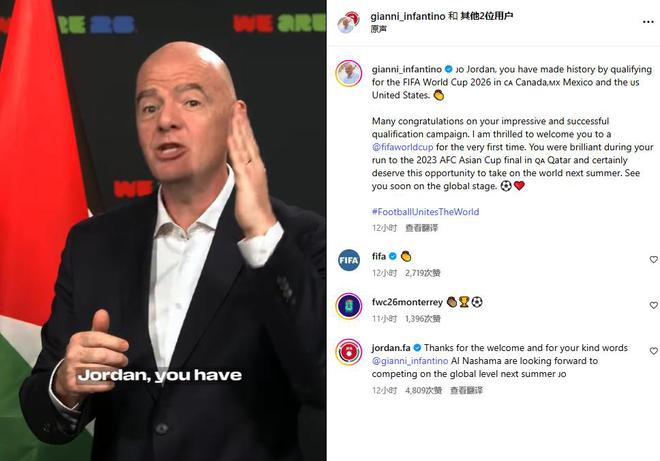Image resolution: width=660 pixels, height=461 pixels.
Task: Open the FIFA profile avatar
Action: tap(349, 260)
